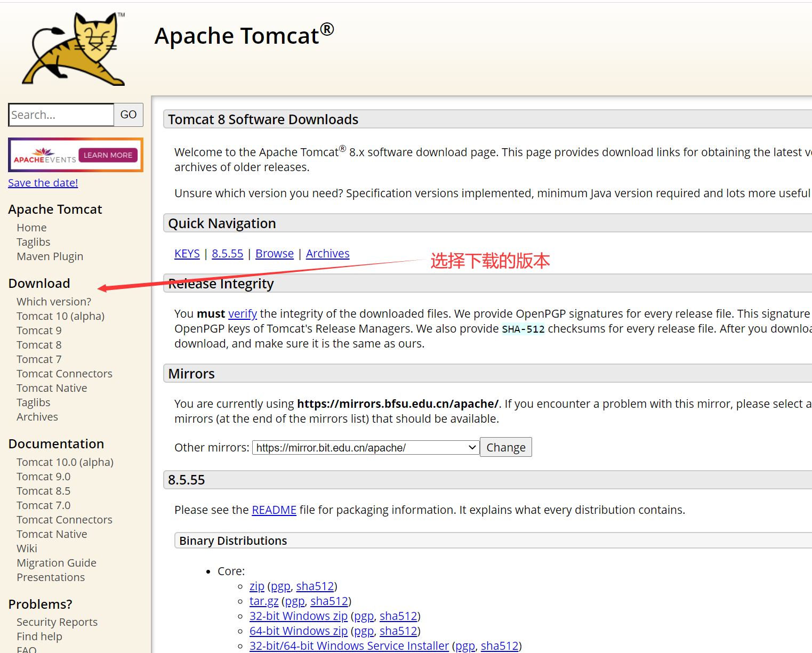Click the Apache Events banner
The height and width of the screenshot is (653, 812).
click(x=76, y=155)
